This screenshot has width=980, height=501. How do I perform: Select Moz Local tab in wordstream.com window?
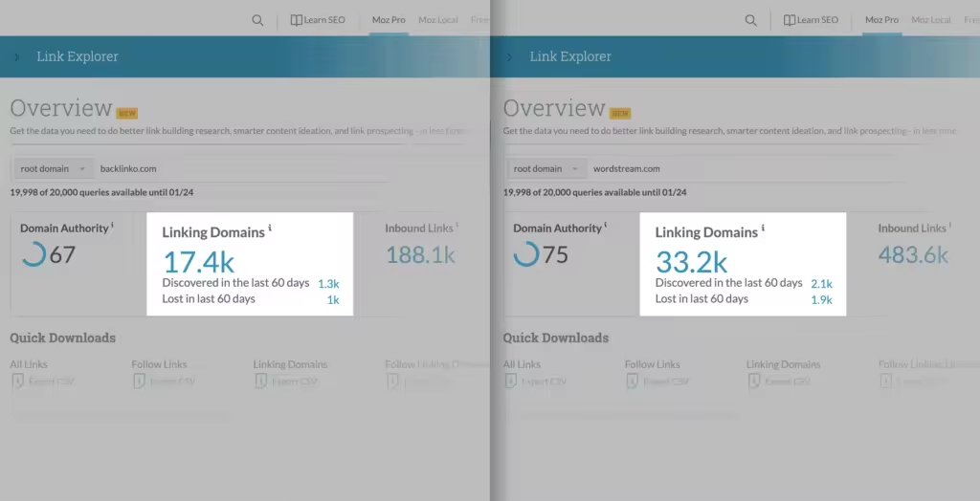931,20
